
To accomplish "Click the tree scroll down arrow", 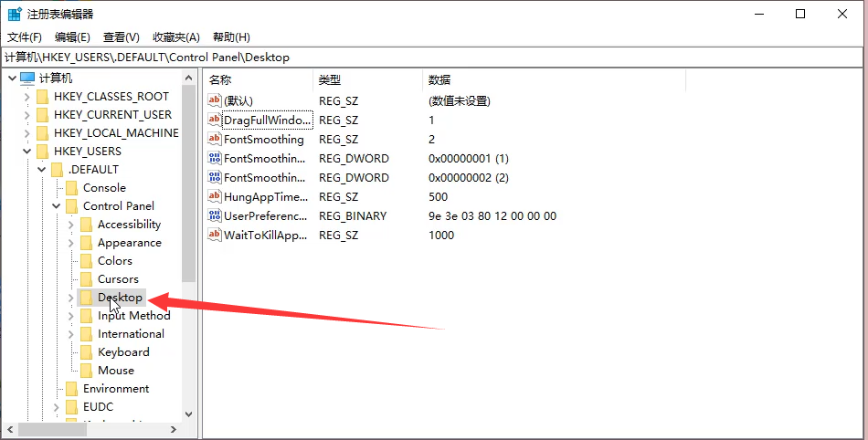I will [x=189, y=414].
